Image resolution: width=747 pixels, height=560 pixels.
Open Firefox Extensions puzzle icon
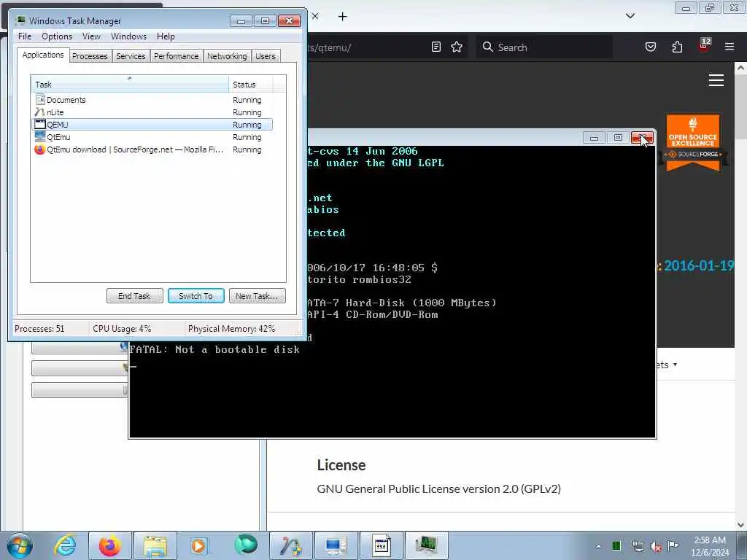[678, 47]
